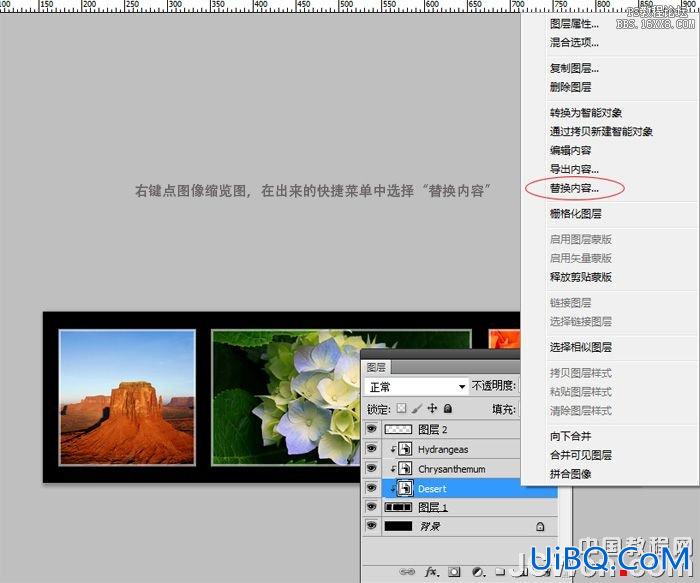The height and width of the screenshot is (583, 700).
Task: Add a layer mask with the mask icon
Action: [454, 571]
